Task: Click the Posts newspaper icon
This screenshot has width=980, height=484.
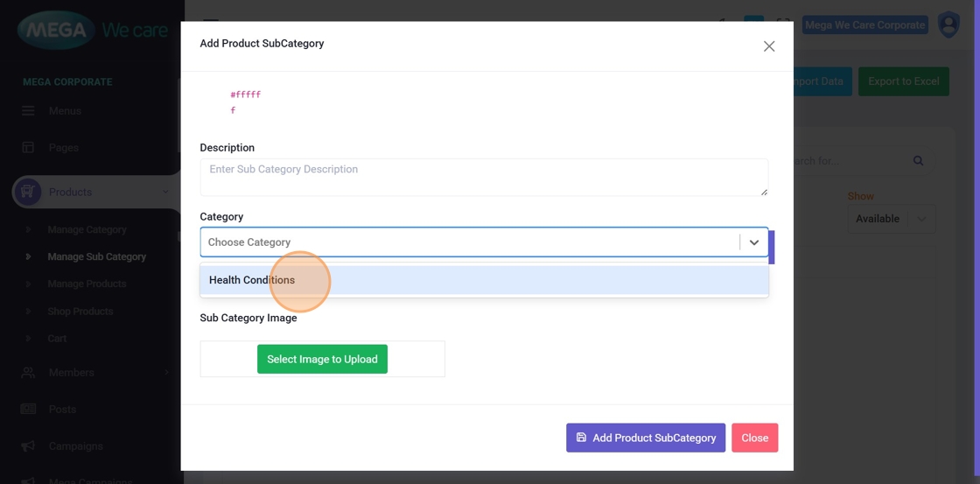Action: click(x=28, y=409)
